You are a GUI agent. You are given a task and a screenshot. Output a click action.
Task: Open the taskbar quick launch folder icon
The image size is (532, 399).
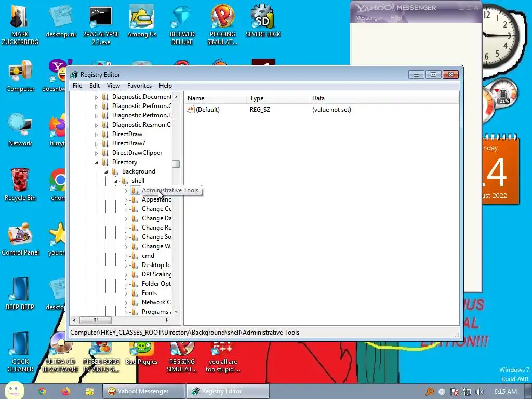click(90, 391)
